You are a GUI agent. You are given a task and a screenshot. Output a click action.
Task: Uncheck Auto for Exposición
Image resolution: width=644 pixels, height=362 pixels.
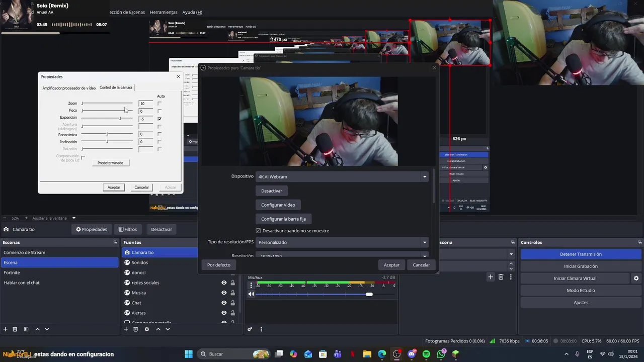159,119
